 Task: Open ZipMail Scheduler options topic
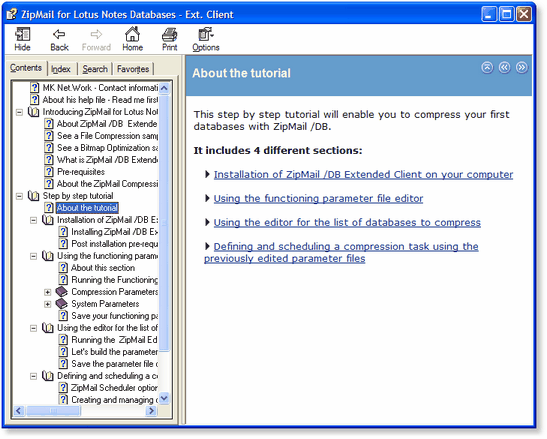(114, 388)
